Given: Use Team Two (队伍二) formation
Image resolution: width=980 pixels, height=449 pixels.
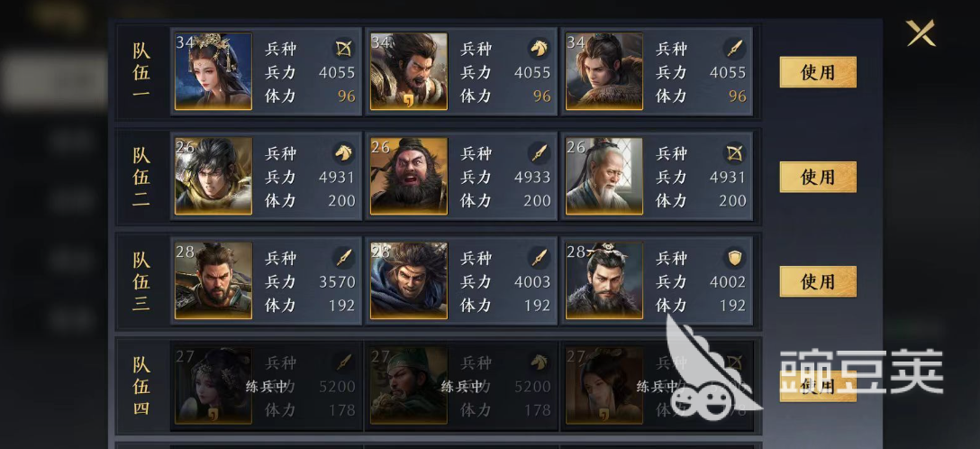Looking at the screenshot, I should tap(818, 177).
